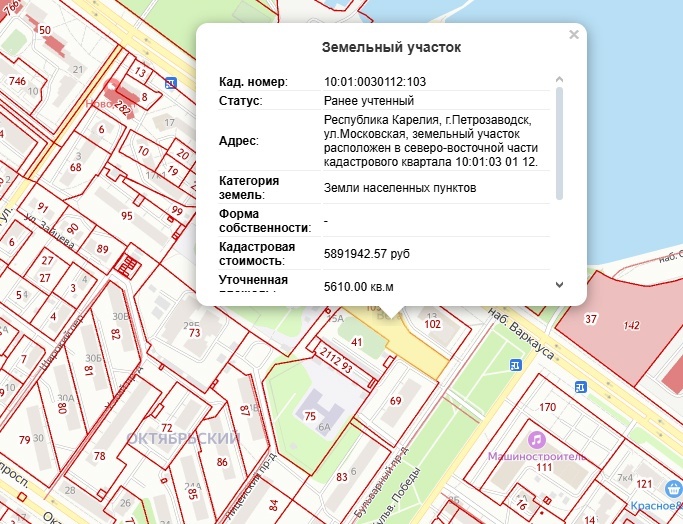The image size is (683, 524).
Task: Select parcel 746 on the map
Action: tap(17, 81)
